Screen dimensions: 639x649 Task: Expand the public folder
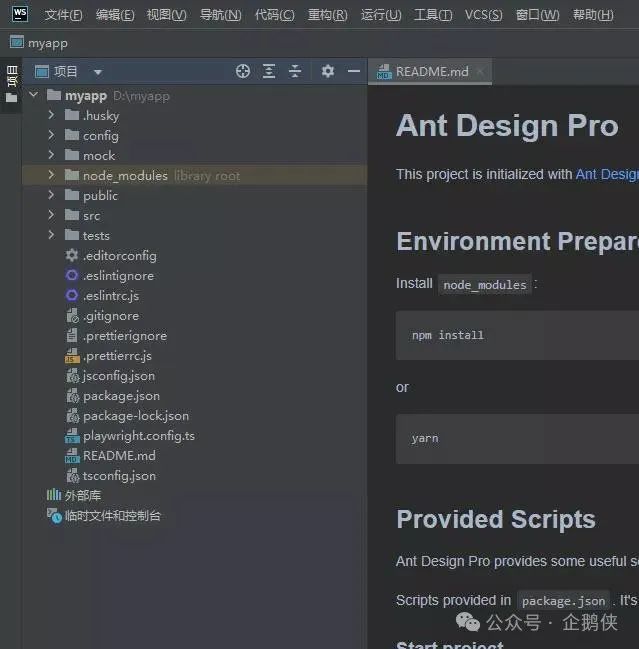pyautogui.click(x=51, y=195)
